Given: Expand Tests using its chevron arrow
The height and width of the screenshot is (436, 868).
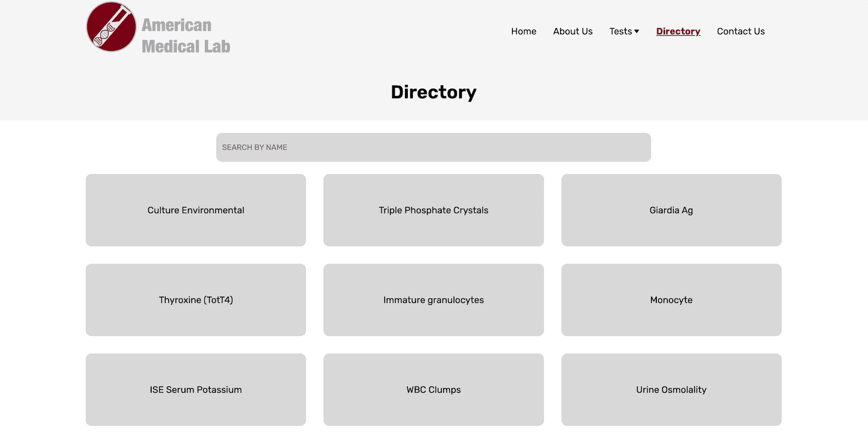Looking at the screenshot, I should (636, 31).
